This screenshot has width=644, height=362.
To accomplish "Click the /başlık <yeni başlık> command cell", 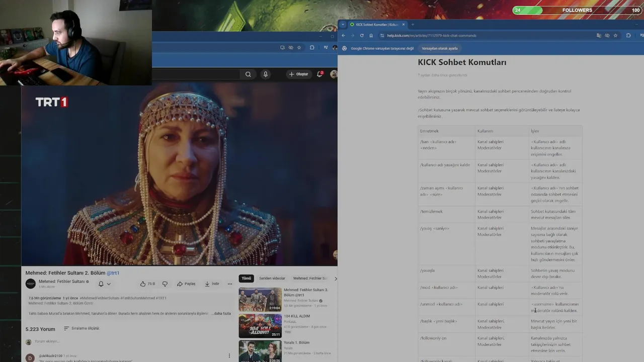I will 446,324.
